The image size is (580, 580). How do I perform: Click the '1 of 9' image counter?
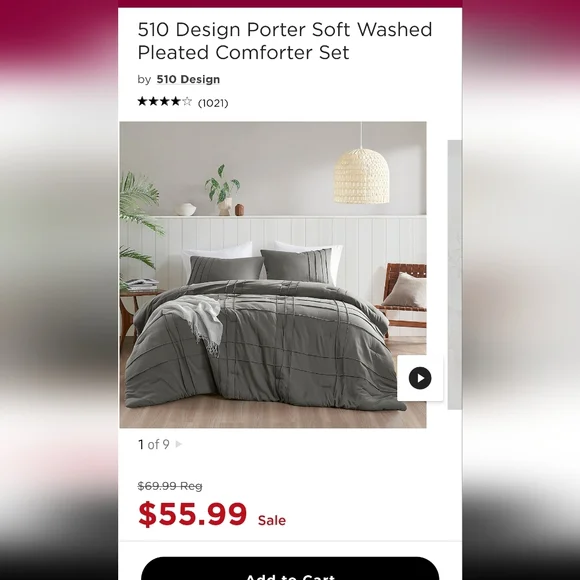(154, 444)
